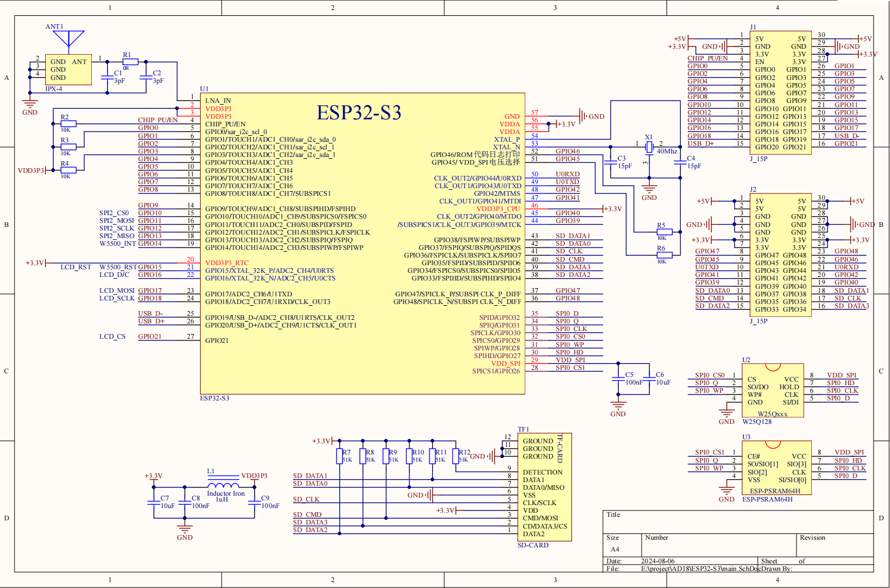Select the IPX-4 antenna connector body
Viewport: 890px width, 588px height.
69,70
